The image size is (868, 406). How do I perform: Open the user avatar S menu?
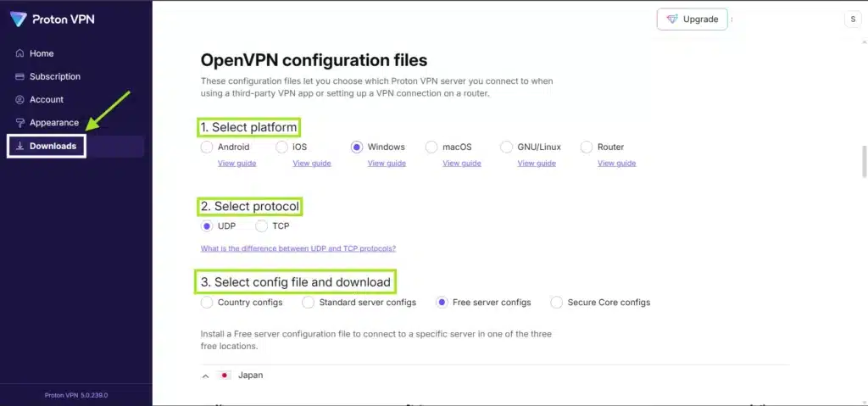click(x=853, y=19)
